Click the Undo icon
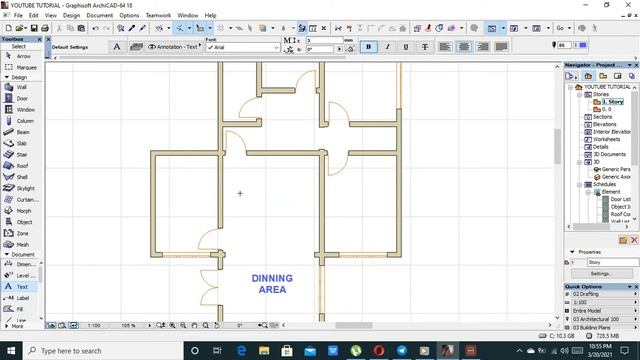Screen dimensions: 640x360 [96, 28]
